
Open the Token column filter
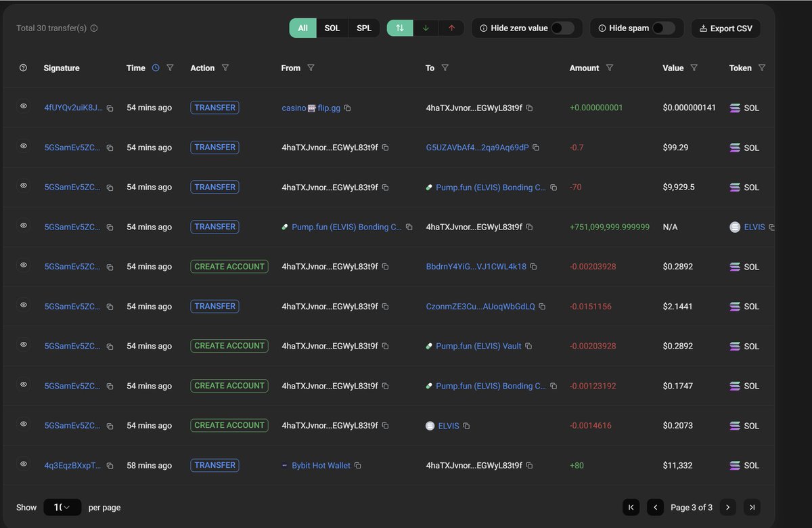[x=762, y=68]
